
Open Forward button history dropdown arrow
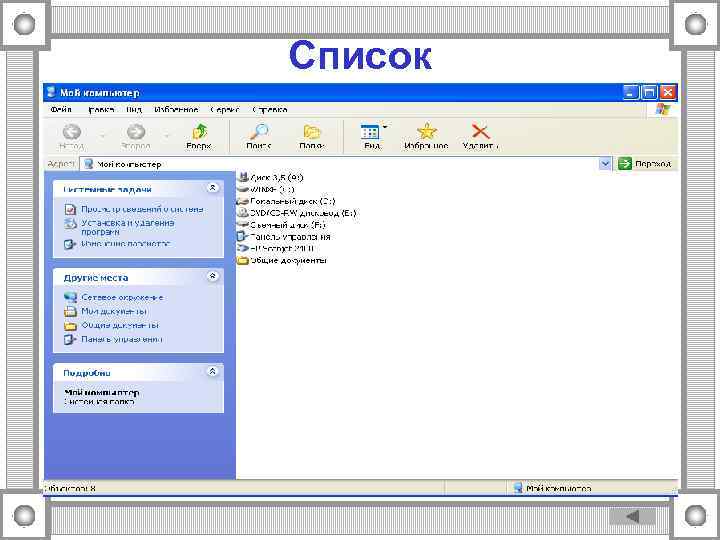166,135
